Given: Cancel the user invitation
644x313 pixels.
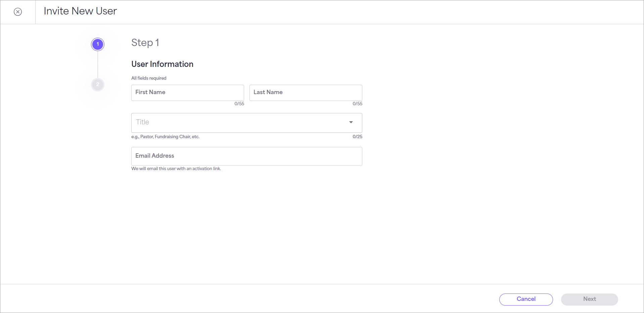Looking at the screenshot, I should [526, 299].
